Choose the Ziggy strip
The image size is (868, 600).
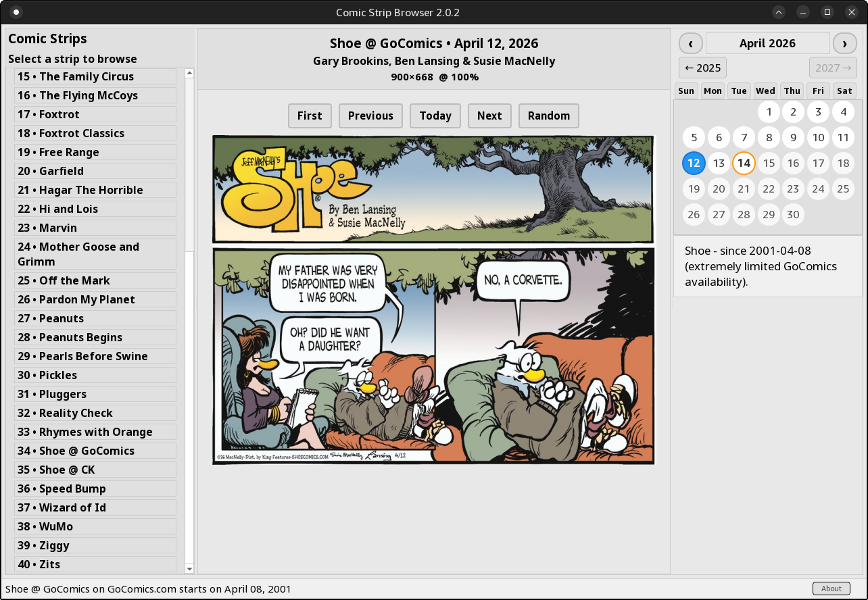[x=95, y=545]
